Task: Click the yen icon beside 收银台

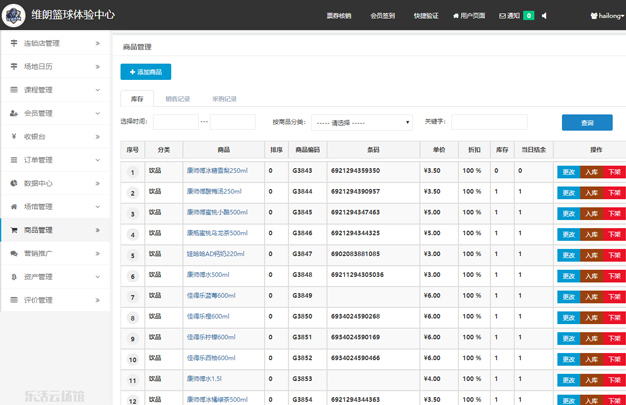Action: point(14,136)
